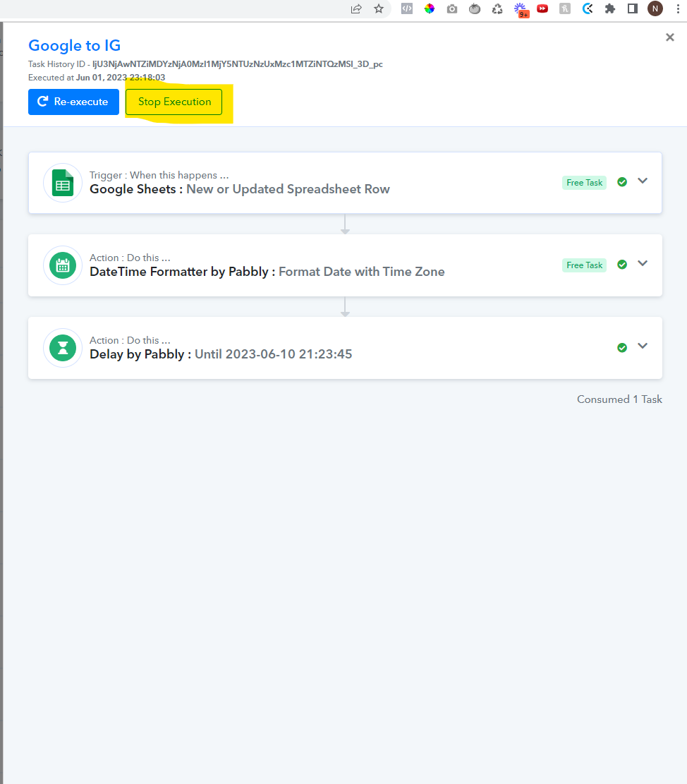The height and width of the screenshot is (784, 687).
Task: Click Free Task badge on DateTime Formatter step
Action: (x=585, y=265)
